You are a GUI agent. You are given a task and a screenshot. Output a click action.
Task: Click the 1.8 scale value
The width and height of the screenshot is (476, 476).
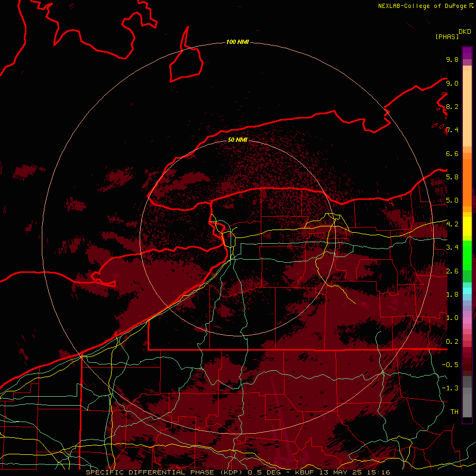click(452, 295)
